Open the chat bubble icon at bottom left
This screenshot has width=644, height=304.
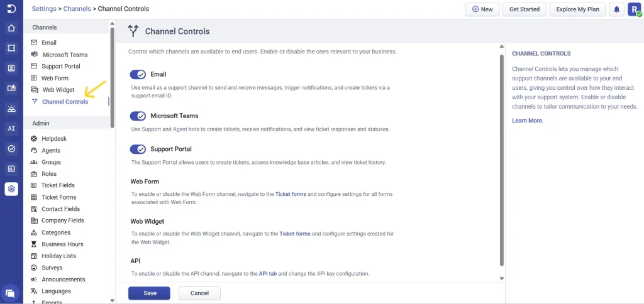pos(10,293)
